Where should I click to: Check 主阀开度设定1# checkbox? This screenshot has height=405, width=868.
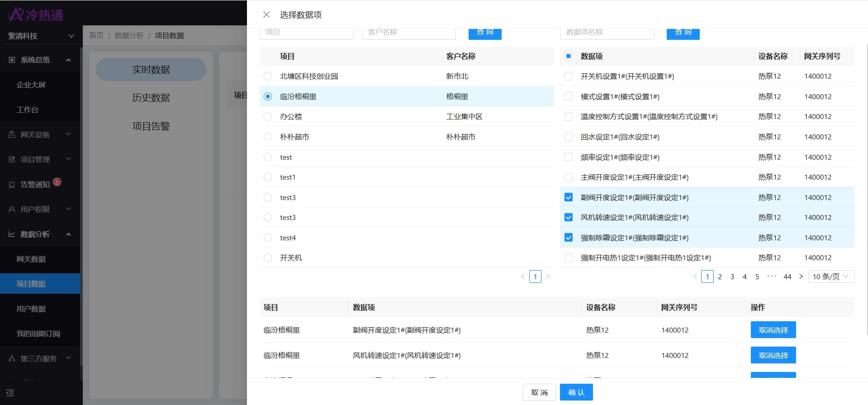tap(569, 177)
